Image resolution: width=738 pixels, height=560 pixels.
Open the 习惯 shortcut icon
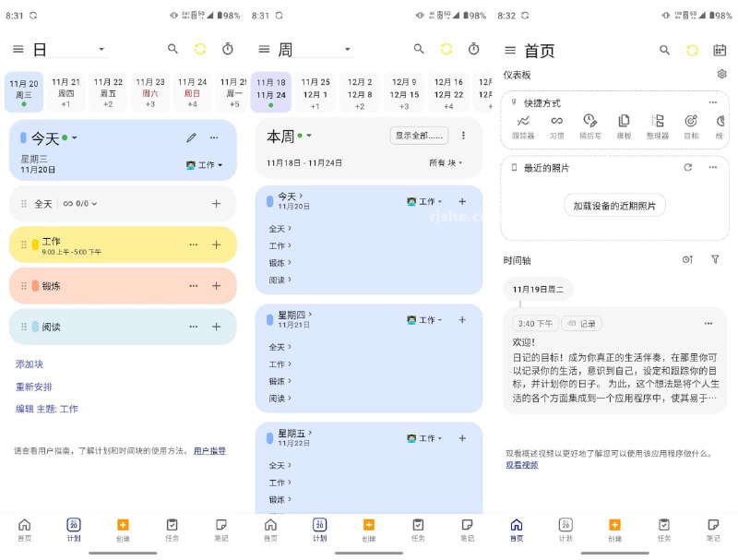(556, 121)
